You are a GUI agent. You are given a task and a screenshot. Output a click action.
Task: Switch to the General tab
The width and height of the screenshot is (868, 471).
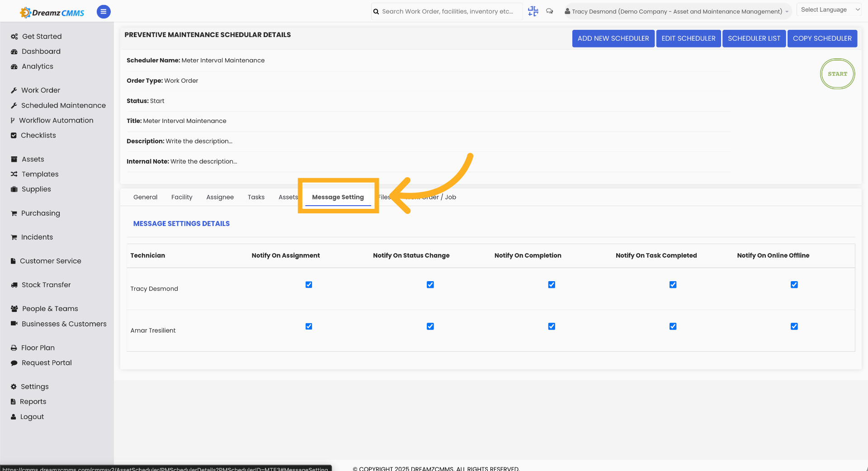point(146,197)
